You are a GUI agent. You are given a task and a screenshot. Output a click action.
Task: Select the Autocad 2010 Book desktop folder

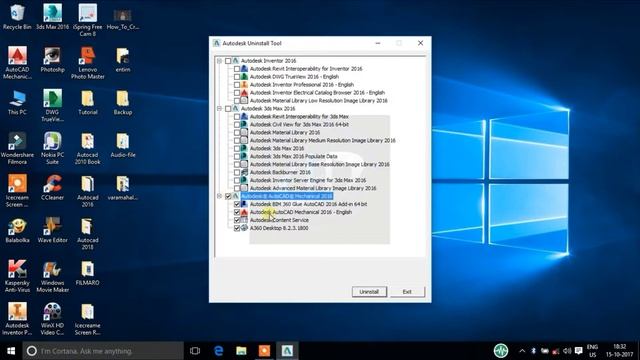[88, 149]
